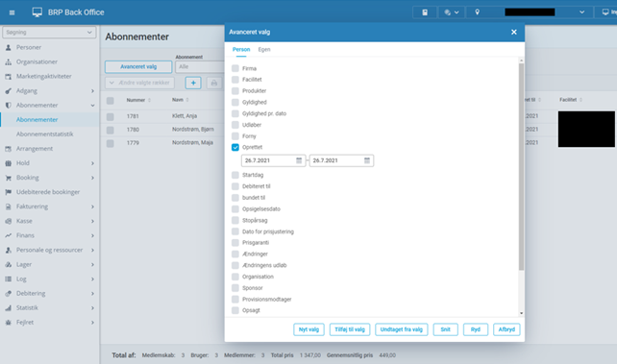
Task: Open the hamburger menu icon
Action: click(12, 12)
